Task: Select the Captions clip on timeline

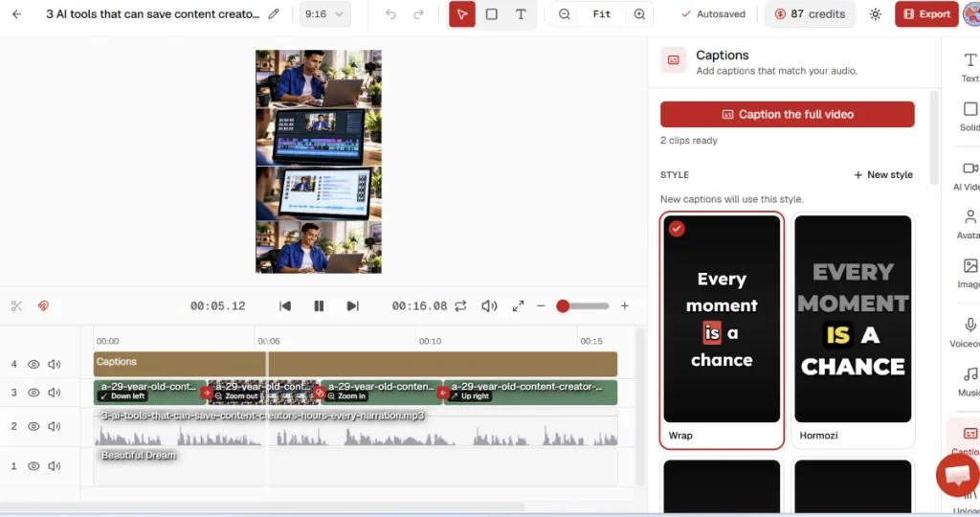Action: click(355, 364)
